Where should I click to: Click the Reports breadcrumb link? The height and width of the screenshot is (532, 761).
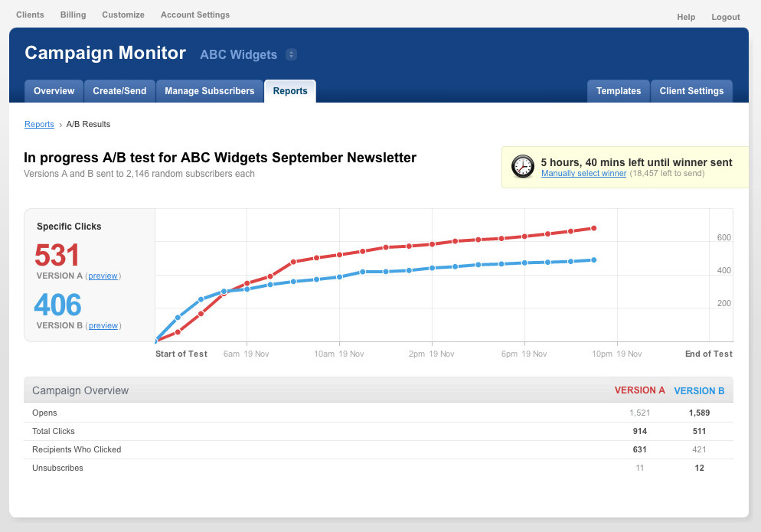39,124
